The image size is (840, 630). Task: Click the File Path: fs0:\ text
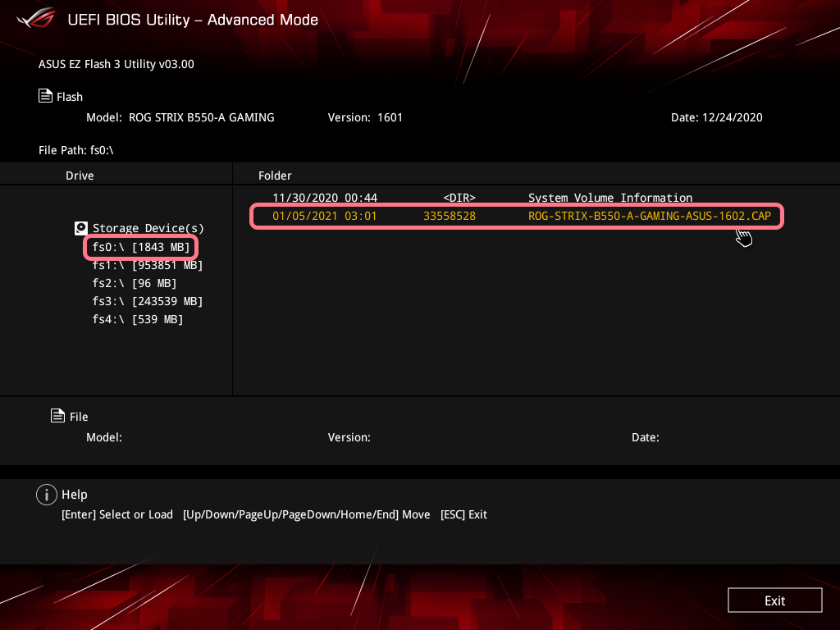[x=76, y=150]
